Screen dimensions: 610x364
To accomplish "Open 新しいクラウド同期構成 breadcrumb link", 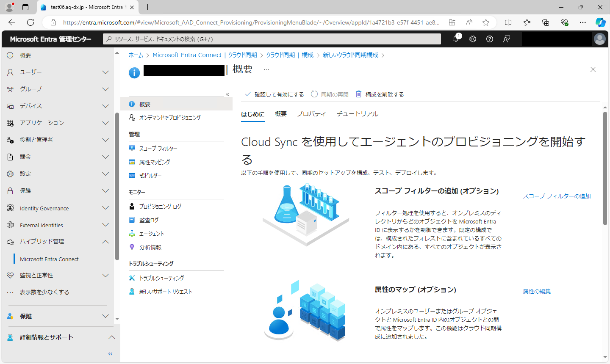I will (x=351, y=55).
